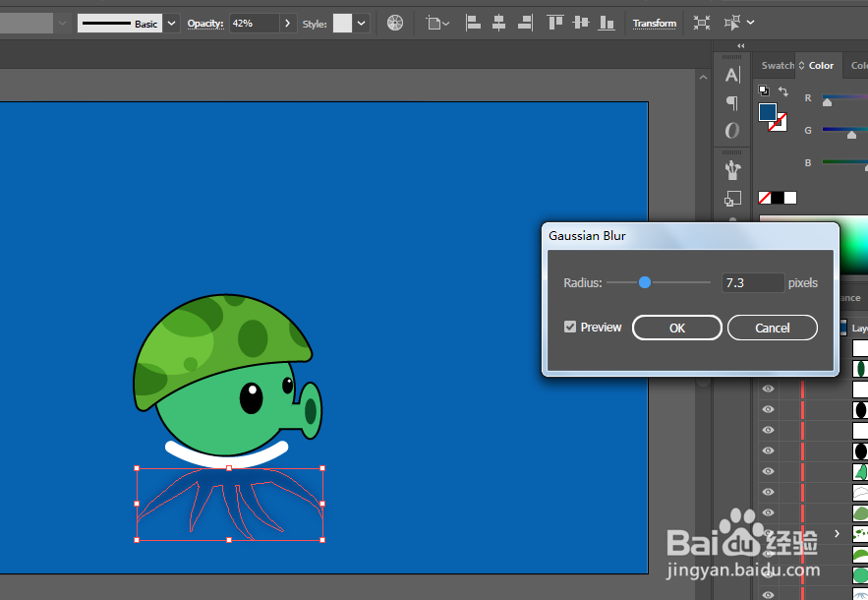Click the G channel slider handle

tap(852, 135)
